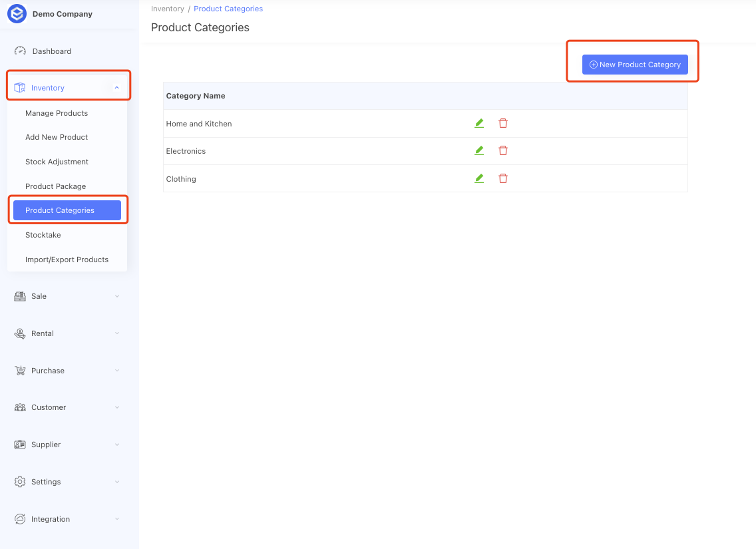Click the Sale cash register icon
The width and height of the screenshot is (756, 549).
[x=19, y=295]
